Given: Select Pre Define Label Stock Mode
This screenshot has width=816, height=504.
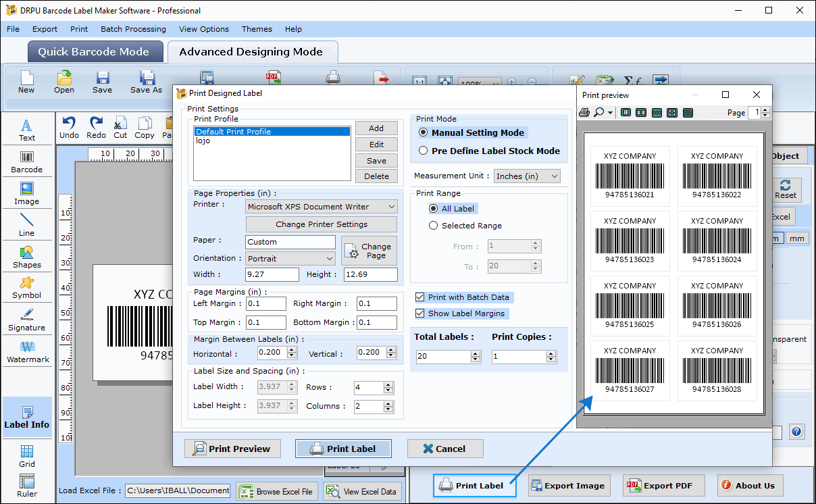Looking at the screenshot, I should [x=424, y=151].
